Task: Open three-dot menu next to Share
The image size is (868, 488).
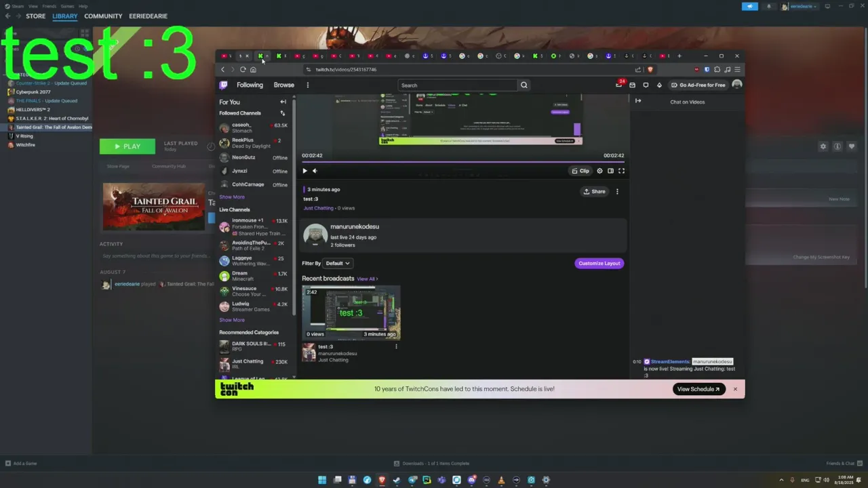Action: tap(617, 192)
